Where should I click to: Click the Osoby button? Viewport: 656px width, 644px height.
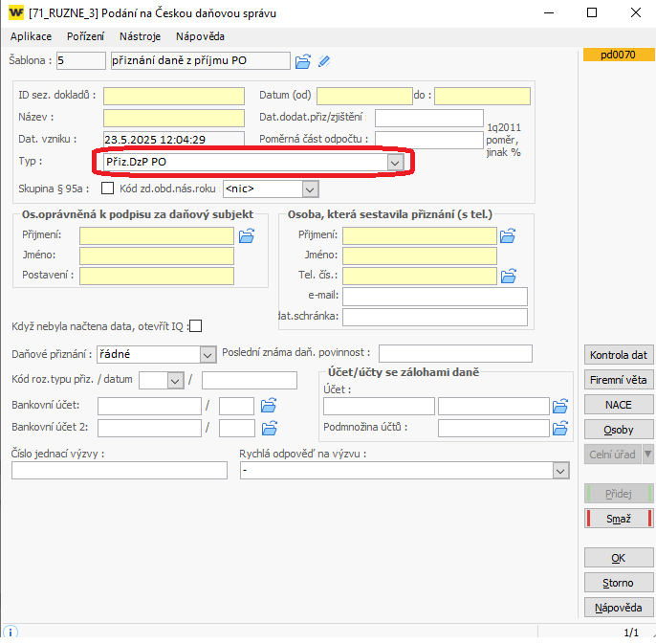click(x=619, y=430)
